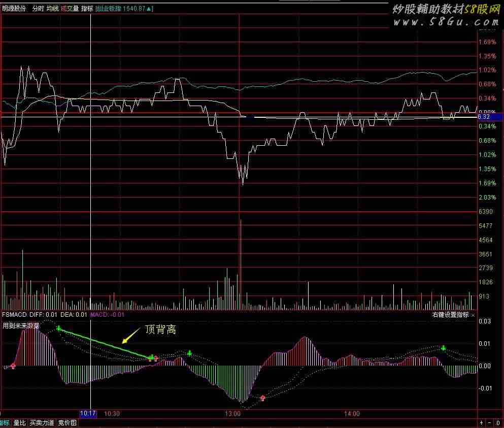Click the green down-arrow signal near 14:45 in MACD

[x=443, y=348]
